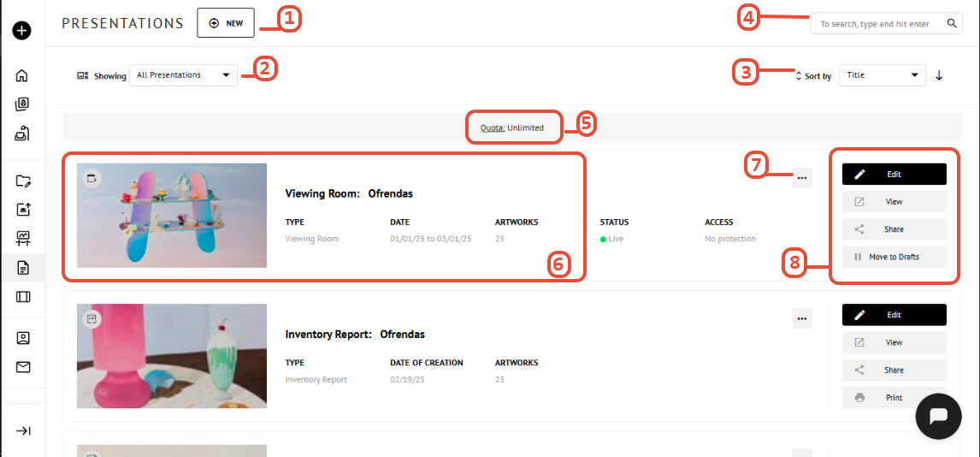
Task: Share the Inventory Report Ofrendas
Action: pyautogui.click(x=894, y=370)
